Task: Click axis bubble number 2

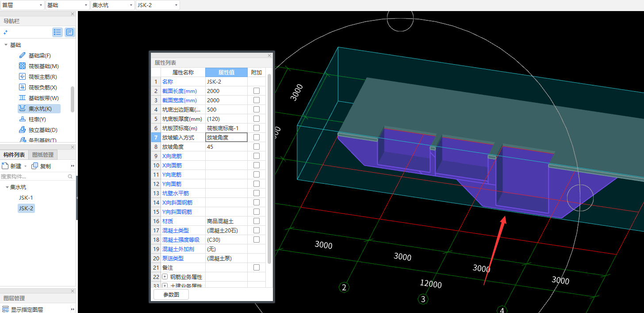Action: (345, 288)
